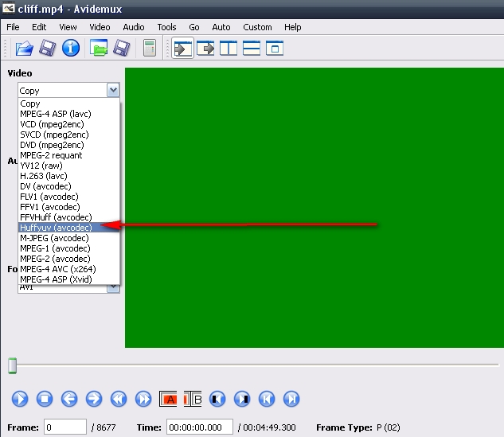Viewport: 504px width, 437px height.
Task: Click the timeline slider handle
Action: click(12, 365)
